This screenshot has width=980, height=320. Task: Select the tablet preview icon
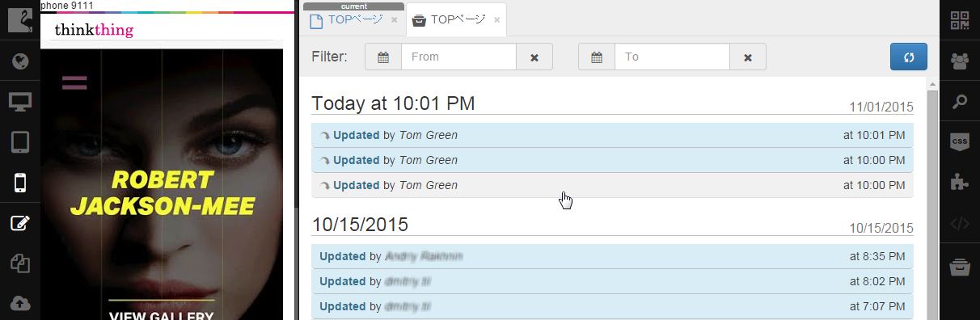tap(20, 142)
